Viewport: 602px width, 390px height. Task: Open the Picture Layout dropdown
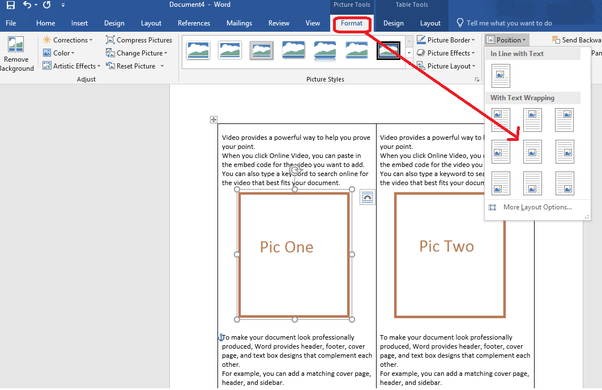coord(446,66)
